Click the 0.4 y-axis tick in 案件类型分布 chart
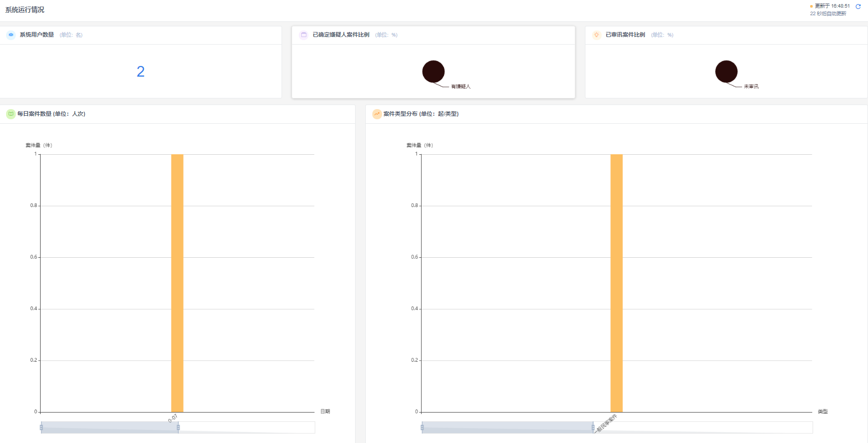 pyautogui.click(x=414, y=309)
